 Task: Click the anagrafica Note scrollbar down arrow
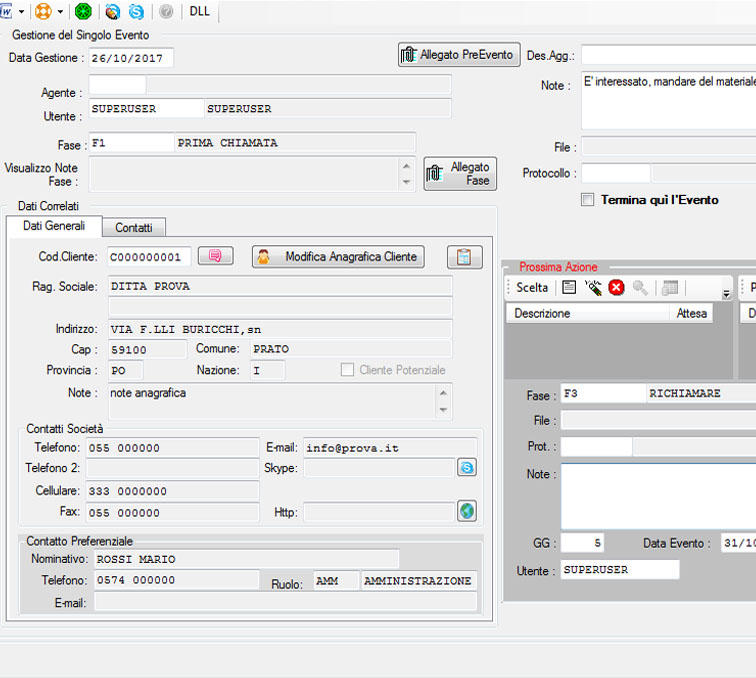(443, 410)
